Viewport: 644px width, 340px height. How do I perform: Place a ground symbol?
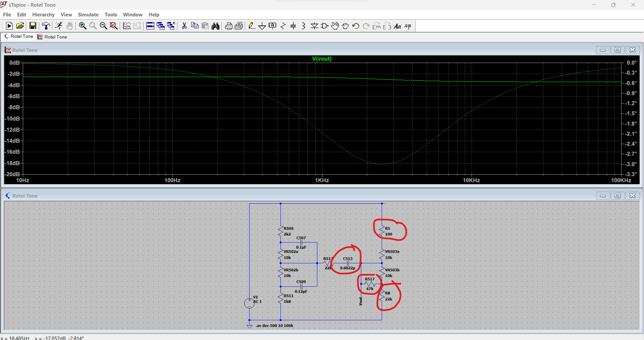point(262,26)
